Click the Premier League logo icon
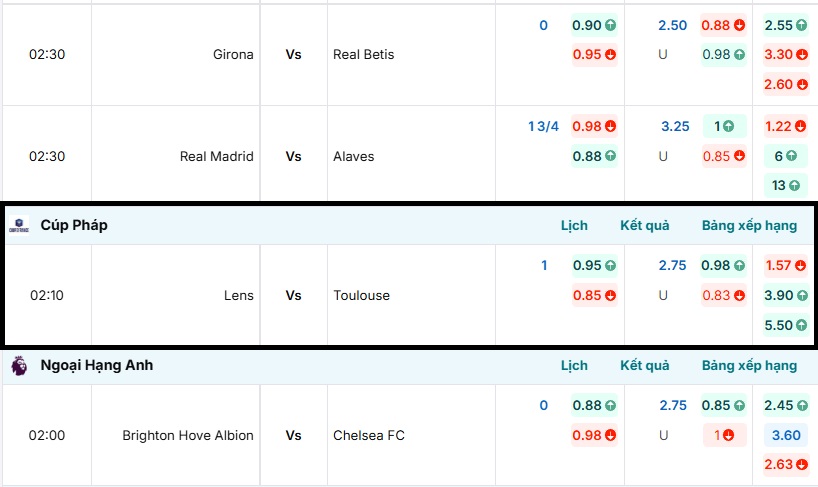 coord(19,366)
